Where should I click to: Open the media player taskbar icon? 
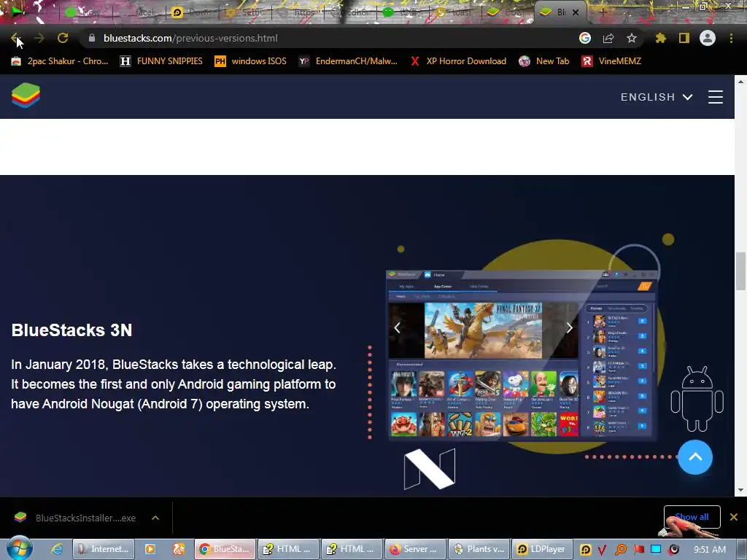[x=150, y=549]
